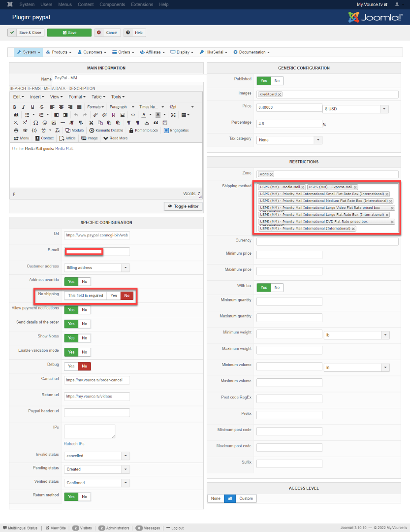The height and width of the screenshot is (532, 410).
Task: Open Minimum volume unit in dropdown
Action: (356, 368)
